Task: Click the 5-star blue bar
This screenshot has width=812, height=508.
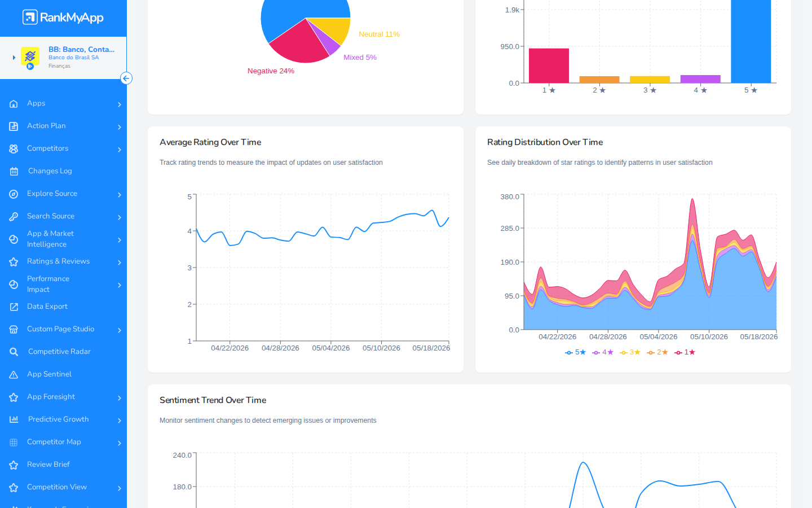Action: [x=751, y=41]
